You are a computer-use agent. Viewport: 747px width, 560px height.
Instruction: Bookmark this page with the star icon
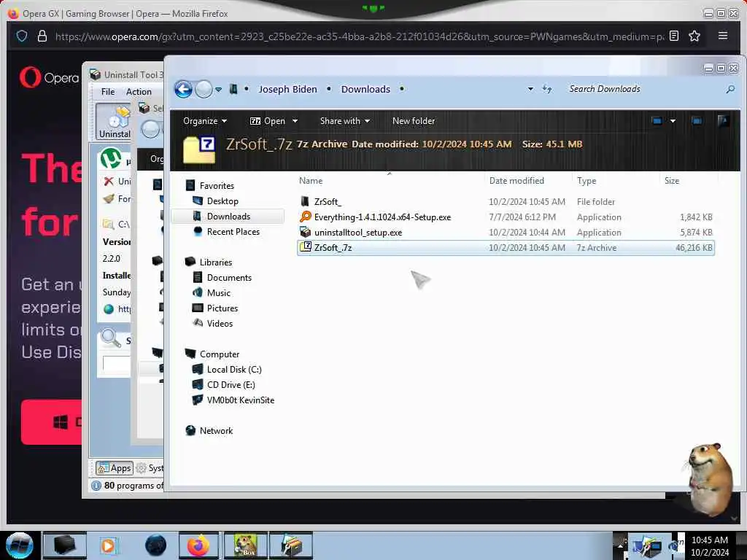694,36
